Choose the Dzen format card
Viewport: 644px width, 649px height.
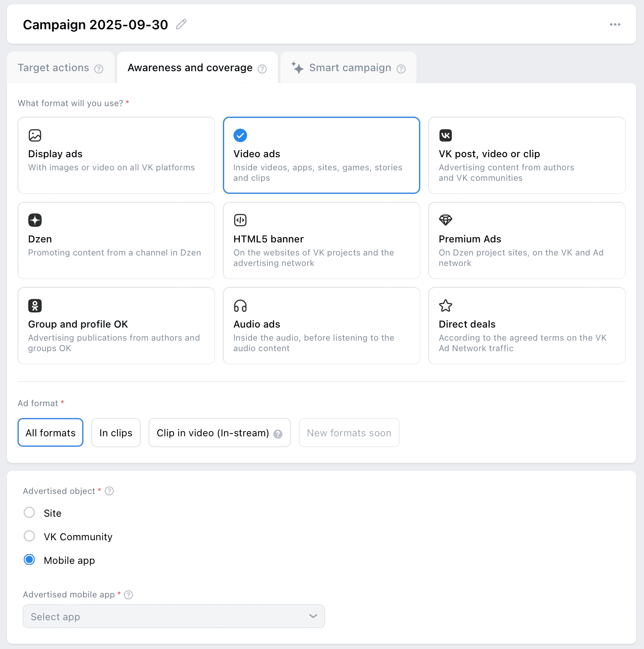tap(116, 240)
